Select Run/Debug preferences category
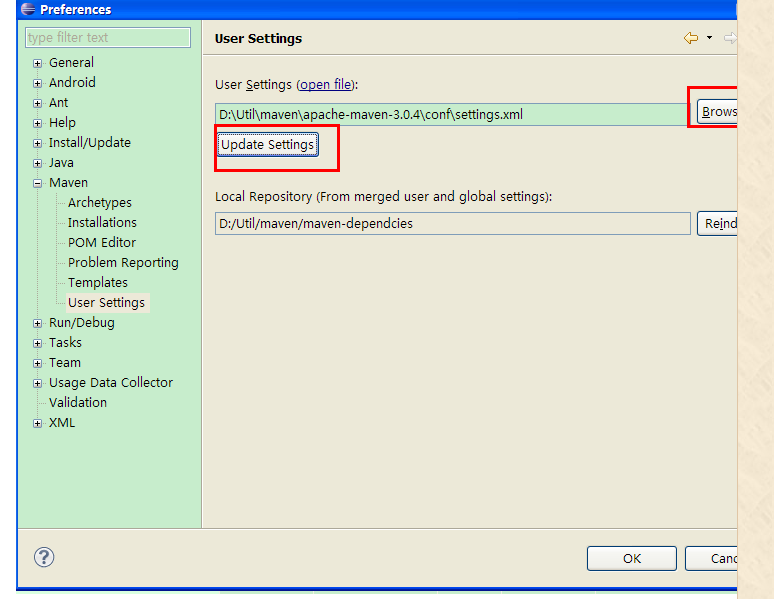The width and height of the screenshot is (774, 599). click(x=81, y=322)
